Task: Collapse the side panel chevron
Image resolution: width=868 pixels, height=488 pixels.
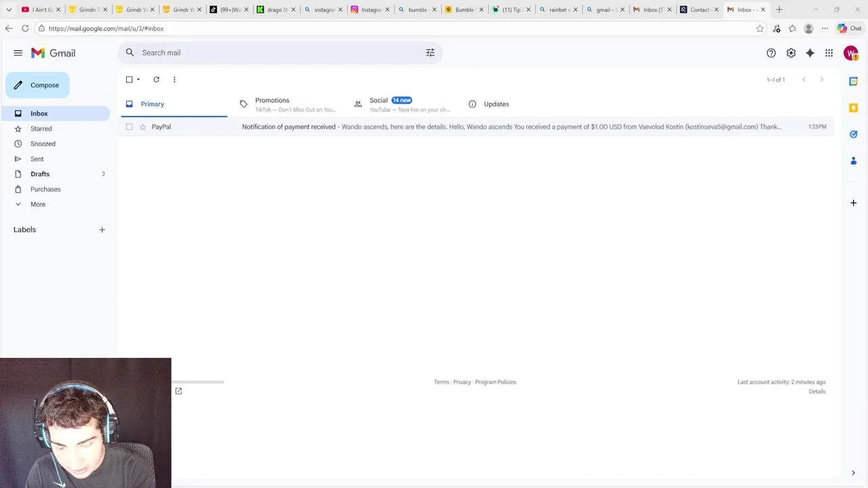Action: click(854, 473)
